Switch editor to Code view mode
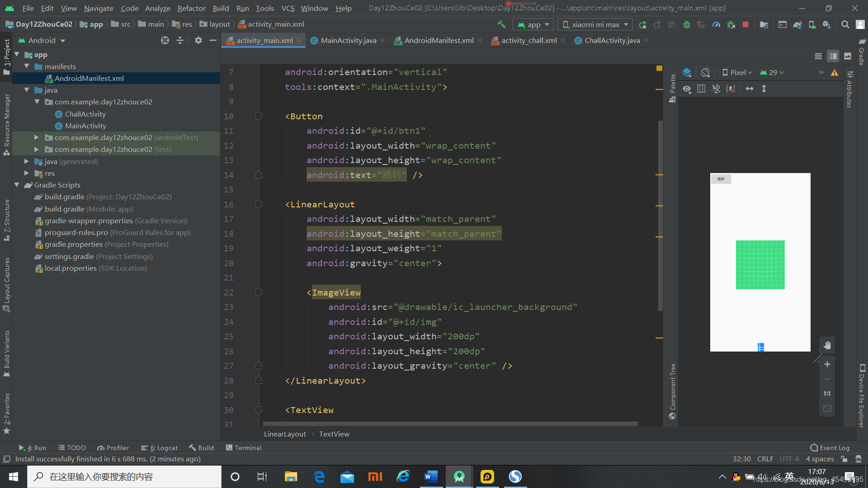The height and width of the screenshot is (488, 868). click(x=818, y=56)
